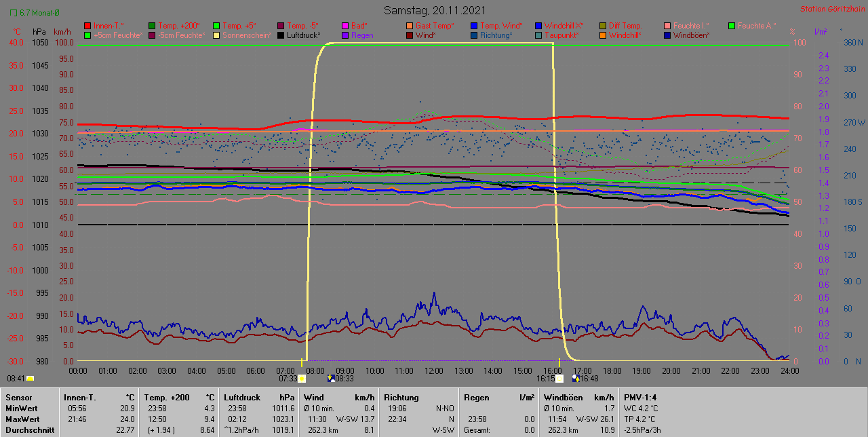Click the blue Temp. Wind legend swatch
Viewport: 868px width, 437px height.
pyautogui.click(x=475, y=26)
